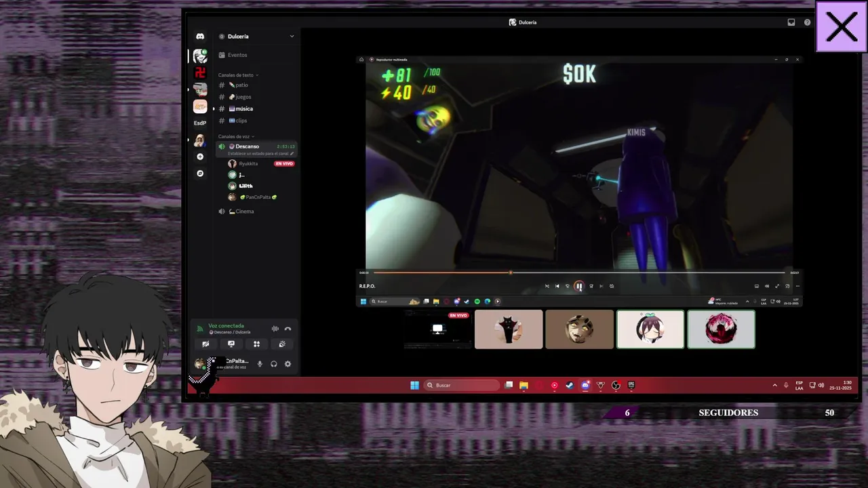The image size is (868, 488).
Task: Join the Cinema voice channel
Action: (x=256, y=211)
